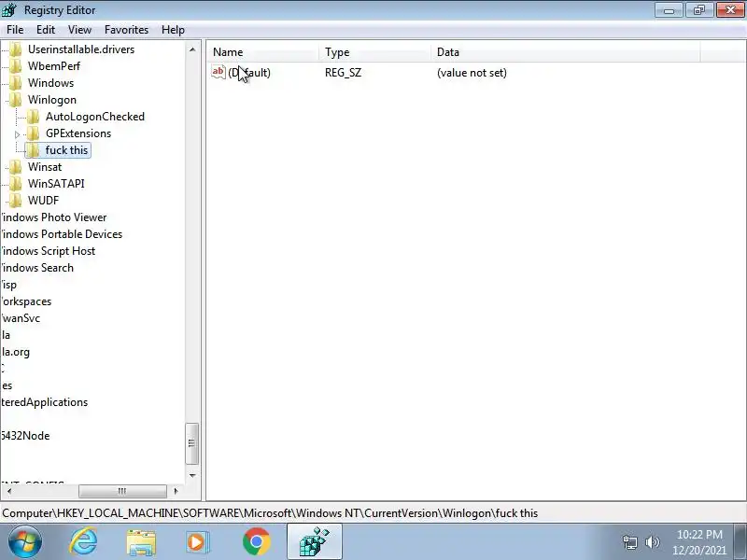Open the File menu
The width and height of the screenshot is (747, 560).
point(15,30)
